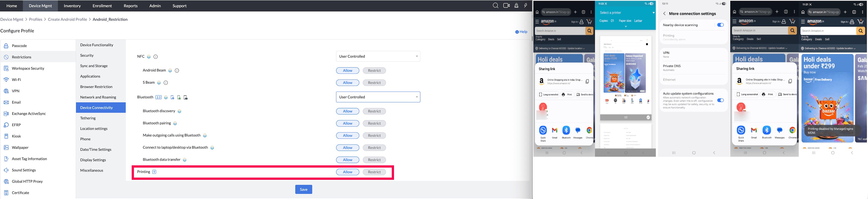Open the Enrollment tab
Image resolution: width=868 pixels, height=199 pixels.
pos(102,6)
